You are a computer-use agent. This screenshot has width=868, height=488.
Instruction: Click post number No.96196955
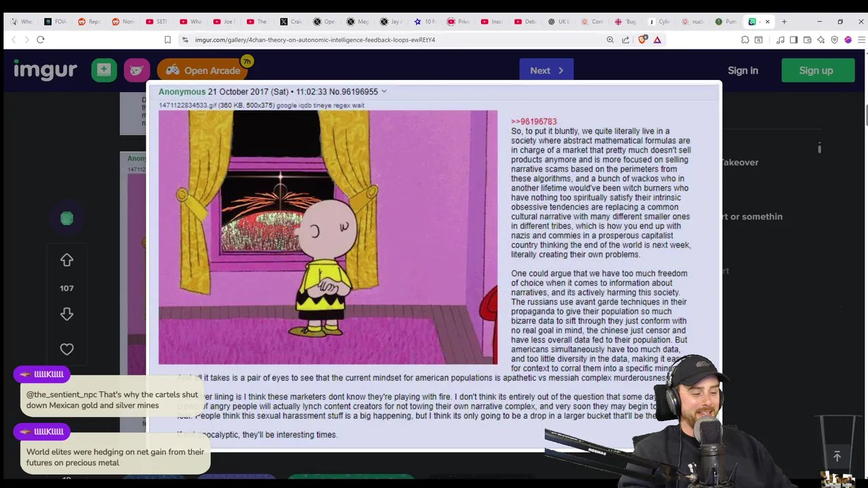click(x=353, y=91)
